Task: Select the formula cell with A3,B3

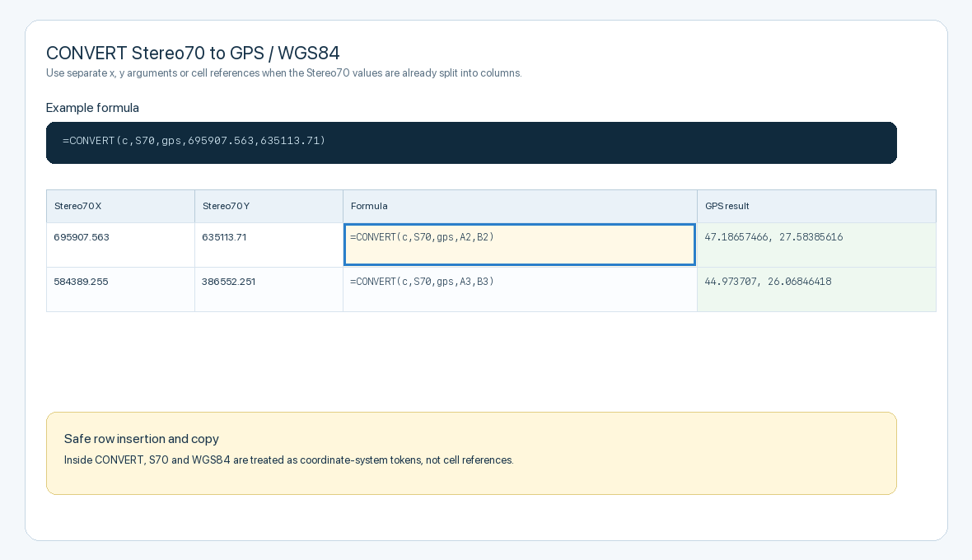Action: point(520,290)
